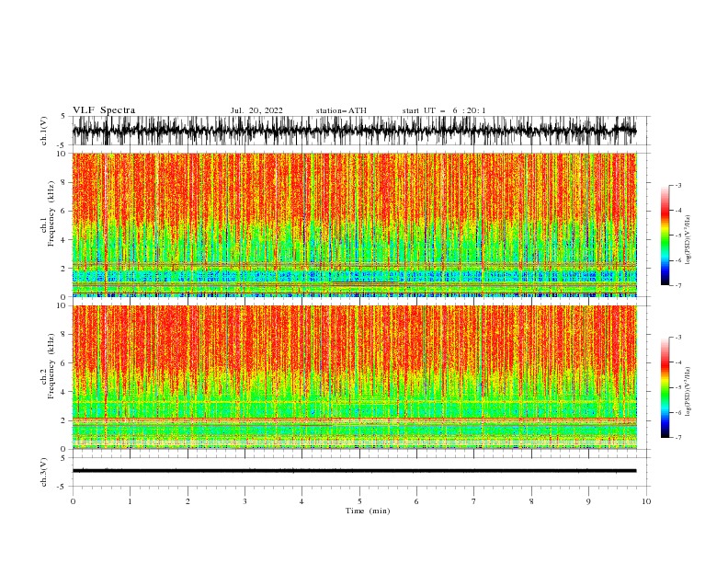Click the "VLF Spectra" title text

pos(104,110)
